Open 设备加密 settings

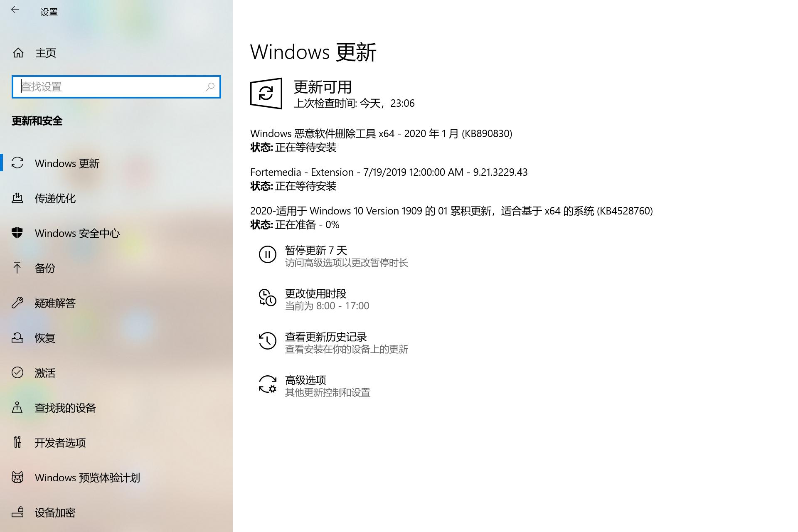tap(55, 512)
